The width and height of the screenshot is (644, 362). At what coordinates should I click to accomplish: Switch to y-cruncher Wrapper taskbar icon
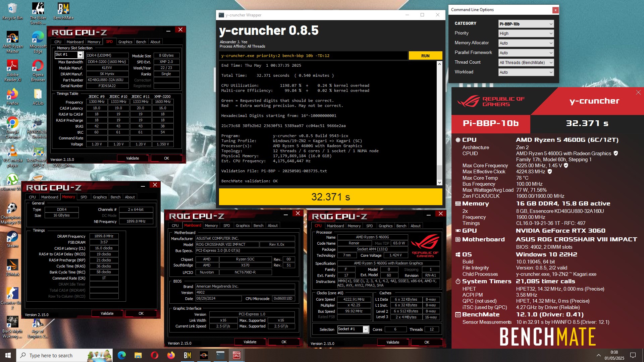pos(220,355)
